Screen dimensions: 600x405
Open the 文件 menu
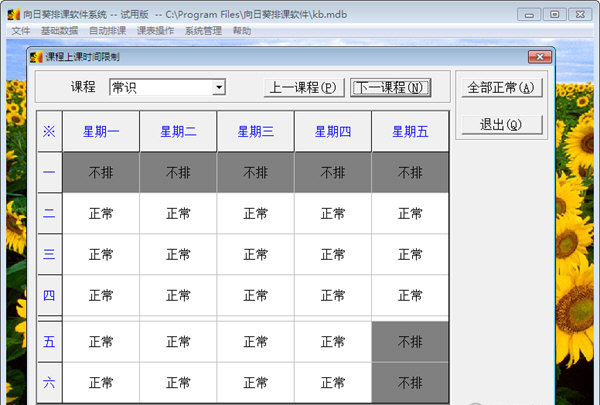tap(20, 31)
